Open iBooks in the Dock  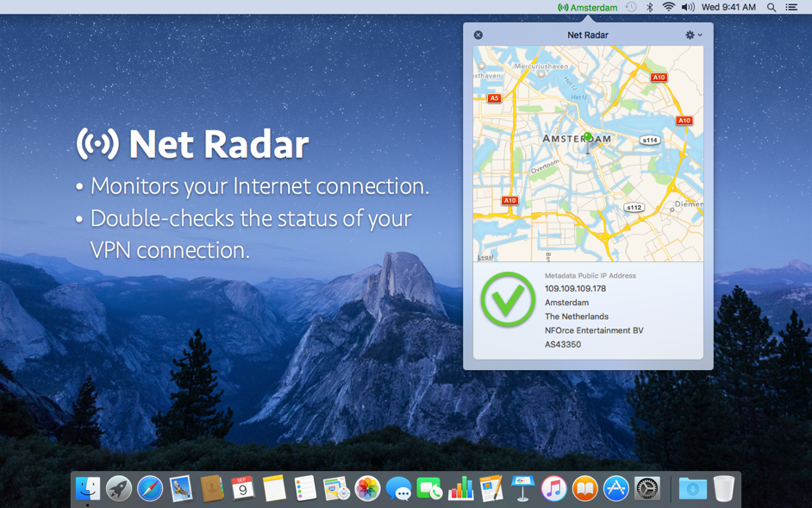pos(584,488)
